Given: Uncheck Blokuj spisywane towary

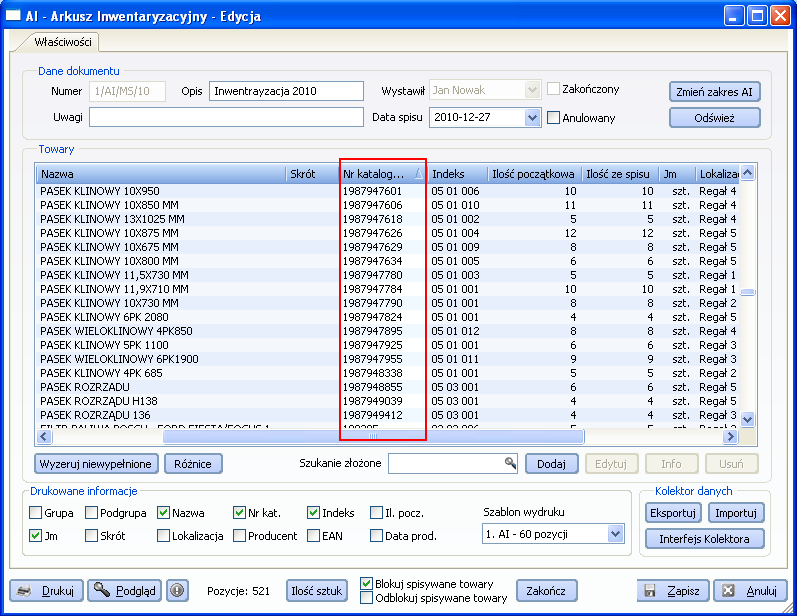Looking at the screenshot, I should pos(366,583).
